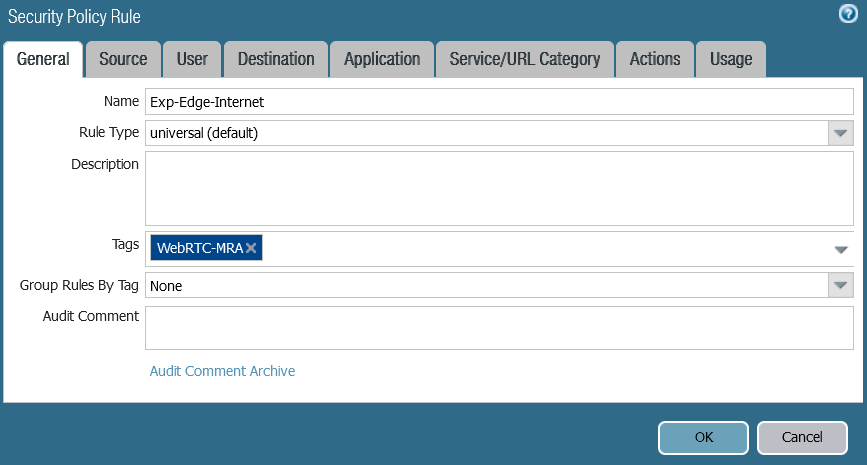View the Usage tab
Screen dimensions: 867x465
[x=731, y=59]
